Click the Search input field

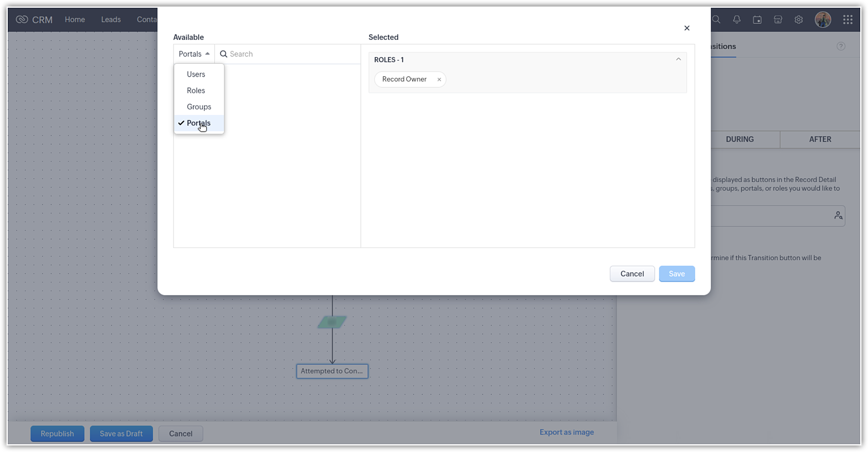pyautogui.click(x=291, y=54)
